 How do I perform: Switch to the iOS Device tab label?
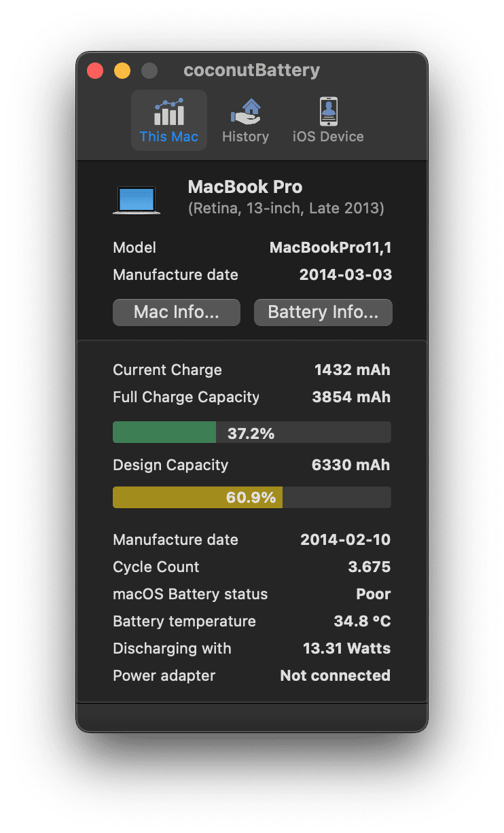click(328, 137)
